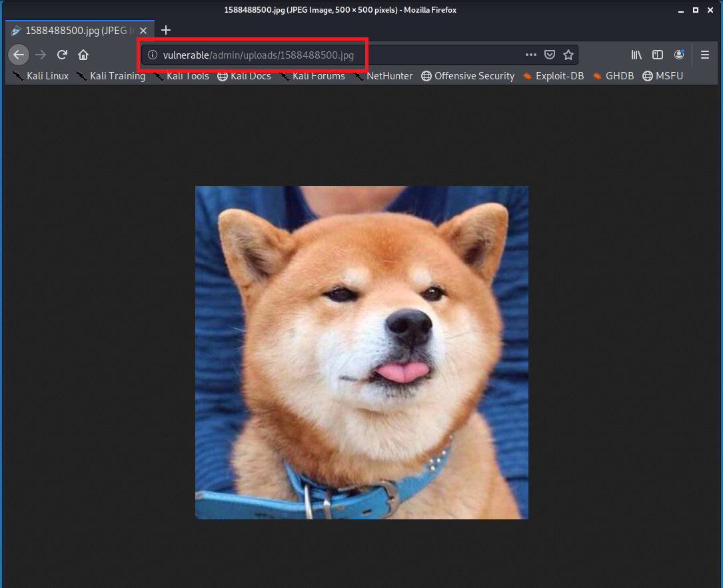This screenshot has width=723, height=588.
Task: Go to the Firefox home page
Action: [x=83, y=55]
